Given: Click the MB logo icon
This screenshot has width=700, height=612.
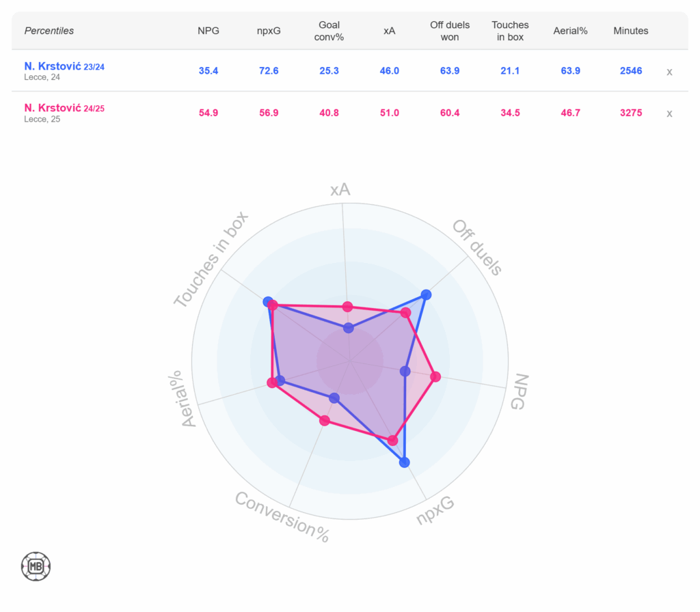Looking at the screenshot, I should [36, 566].
